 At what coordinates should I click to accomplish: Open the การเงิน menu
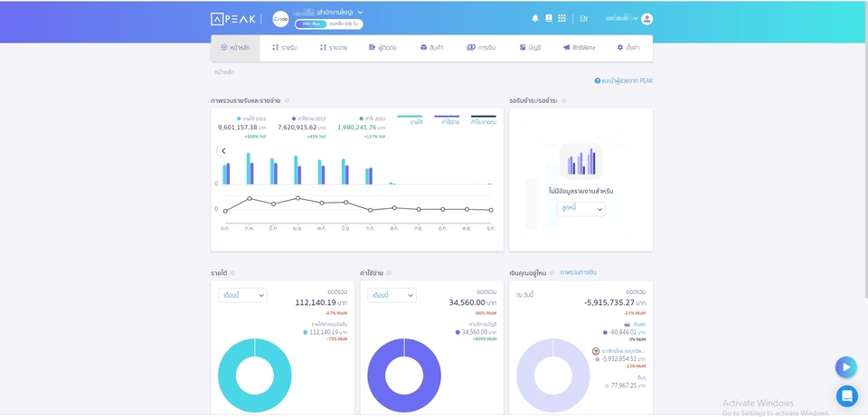(481, 48)
